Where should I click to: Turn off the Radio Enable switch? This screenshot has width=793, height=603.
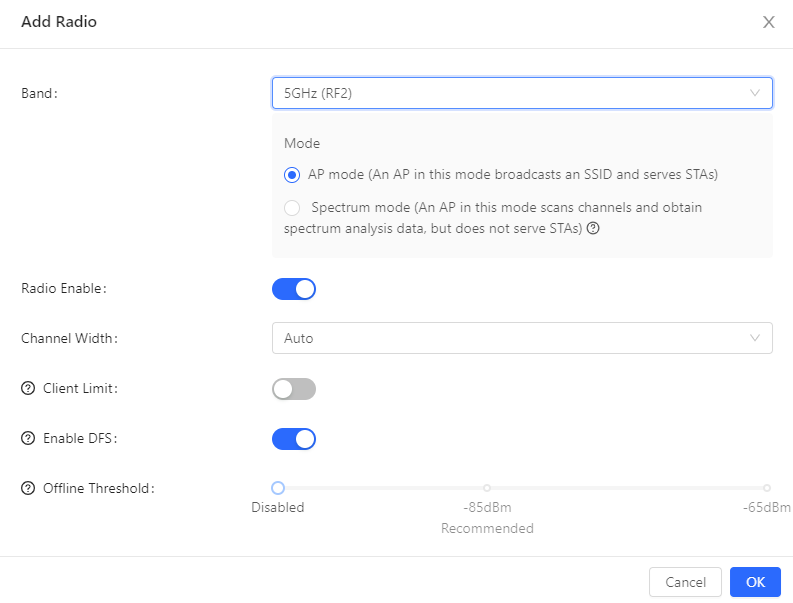[x=294, y=289]
